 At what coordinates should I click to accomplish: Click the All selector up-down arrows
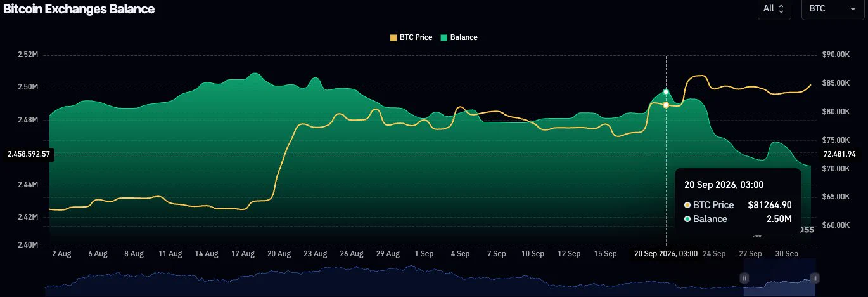click(x=781, y=9)
